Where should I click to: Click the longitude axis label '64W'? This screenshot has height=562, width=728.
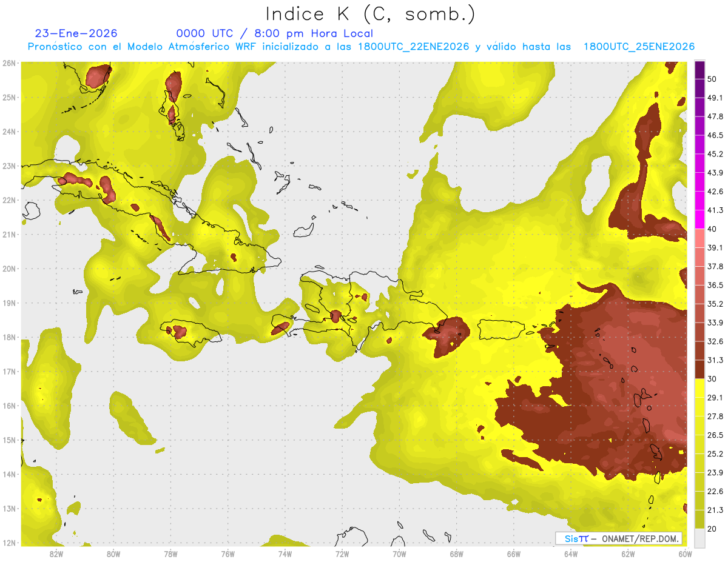[x=571, y=554]
